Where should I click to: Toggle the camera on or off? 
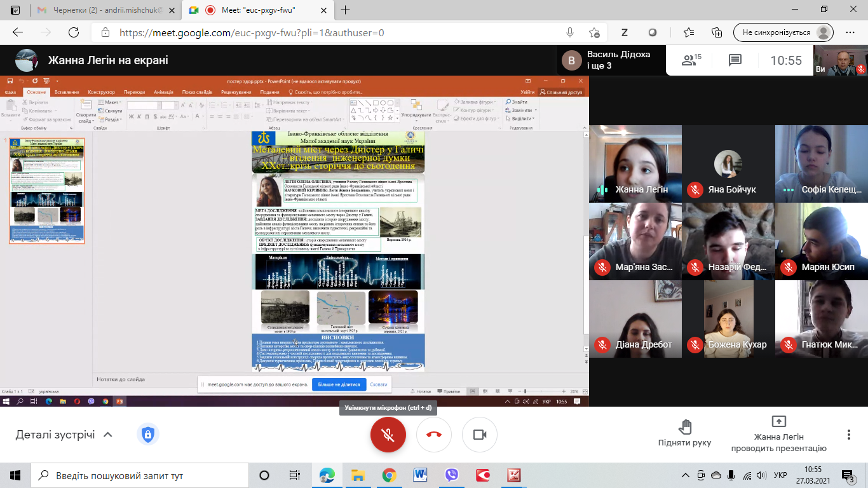coord(480,435)
